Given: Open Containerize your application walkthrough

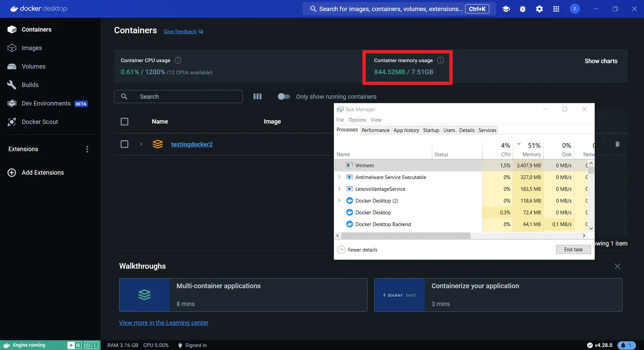Looking at the screenshot, I should (x=498, y=295).
